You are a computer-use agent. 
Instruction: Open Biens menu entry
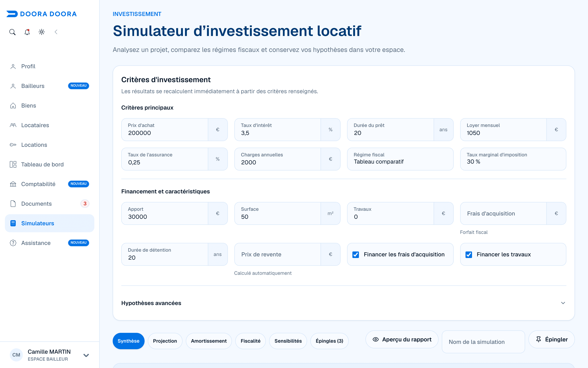(x=50, y=106)
